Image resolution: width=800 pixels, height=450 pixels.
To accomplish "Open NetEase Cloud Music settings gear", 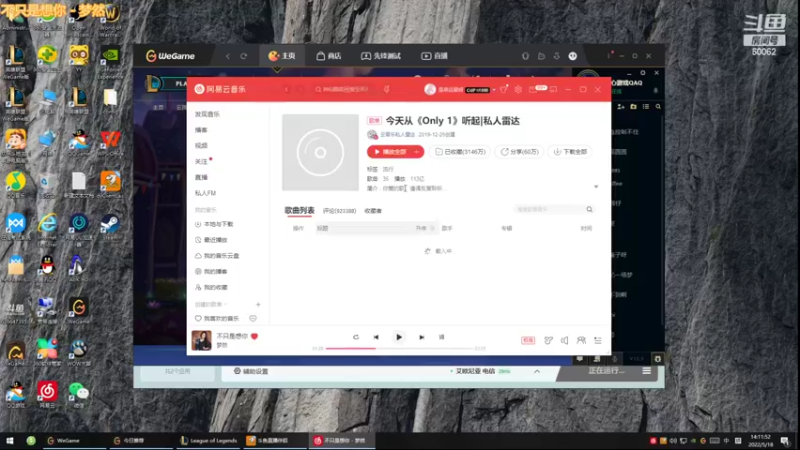I will click(518, 89).
